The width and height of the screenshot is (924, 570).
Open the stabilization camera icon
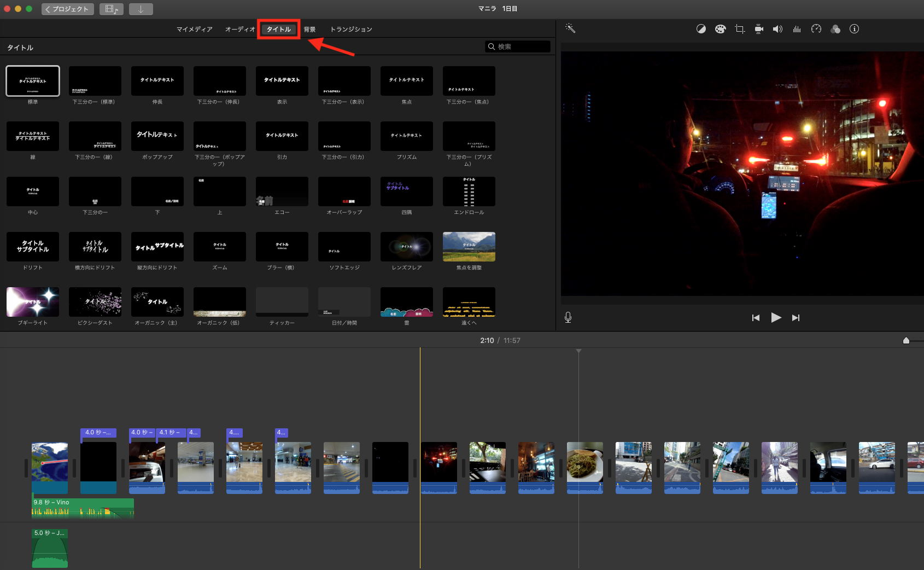pos(759,29)
